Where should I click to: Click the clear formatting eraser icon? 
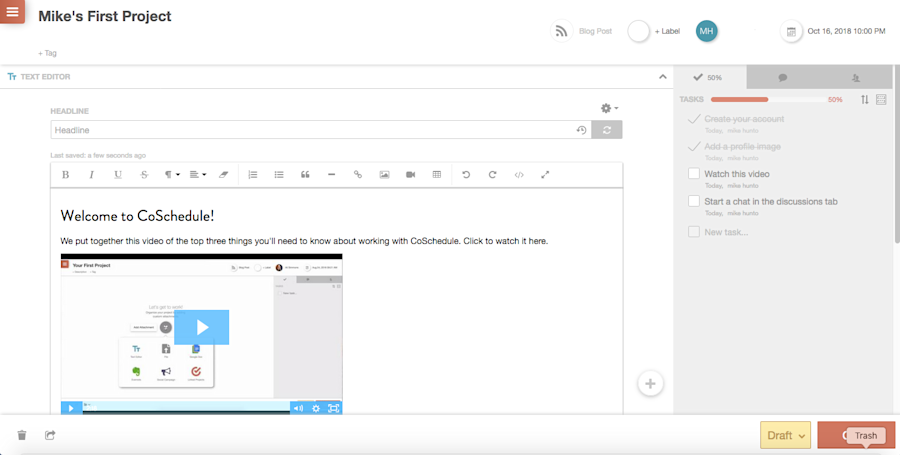224,174
